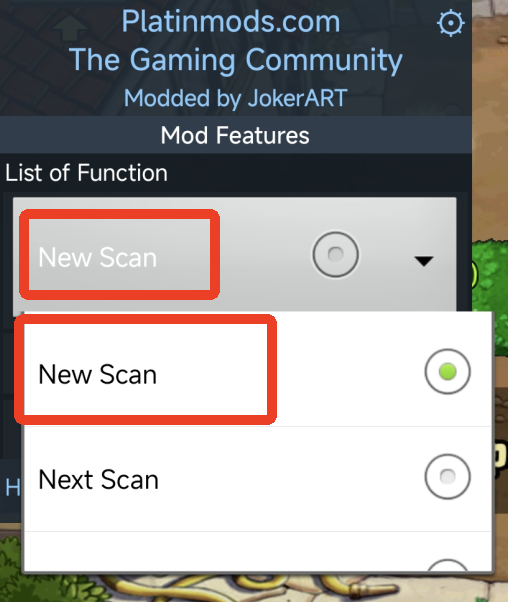Select the green New Scan radio button
Viewport: 508px width, 602px height.
click(447, 371)
